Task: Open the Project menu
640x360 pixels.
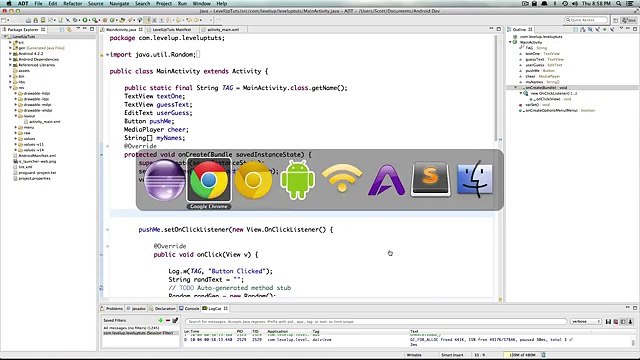Action: pos(164,3)
